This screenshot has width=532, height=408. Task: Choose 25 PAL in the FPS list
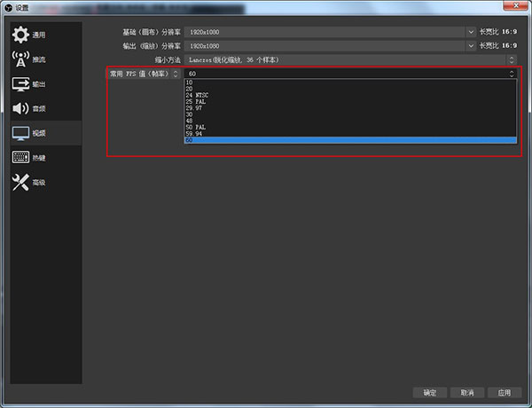click(350, 102)
